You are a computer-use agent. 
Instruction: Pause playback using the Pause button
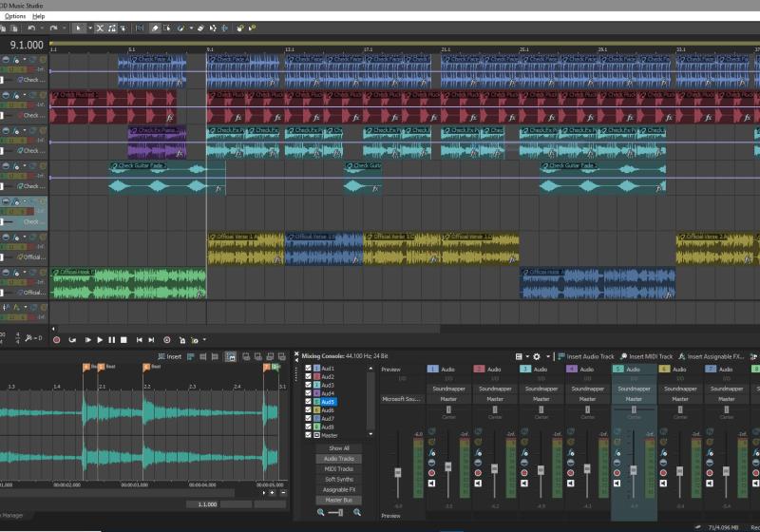coord(111,339)
